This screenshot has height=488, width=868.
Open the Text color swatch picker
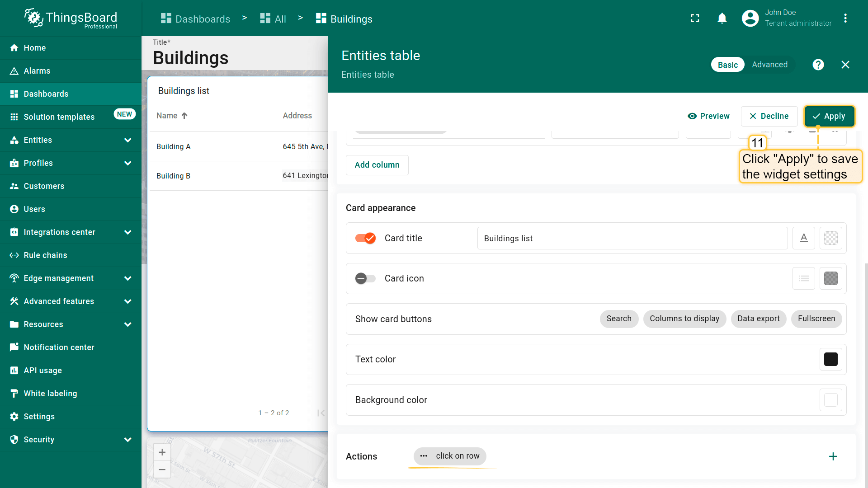830,359
